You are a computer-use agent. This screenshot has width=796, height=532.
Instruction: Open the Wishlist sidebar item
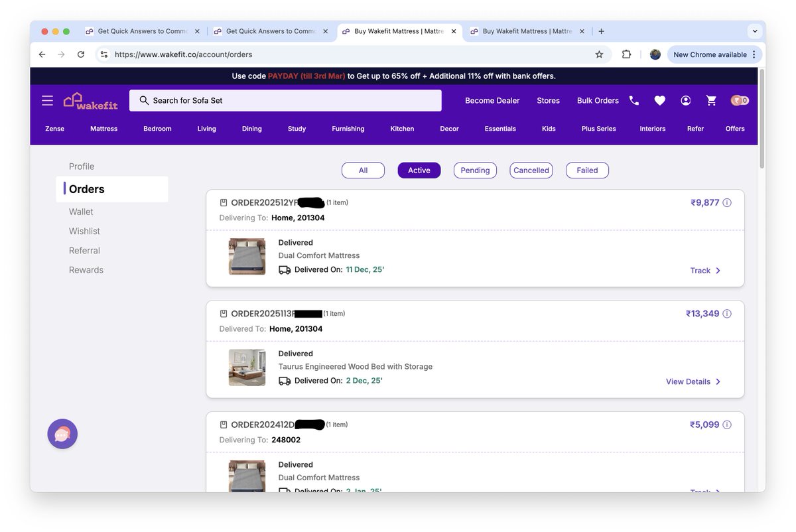pos(84,231)
